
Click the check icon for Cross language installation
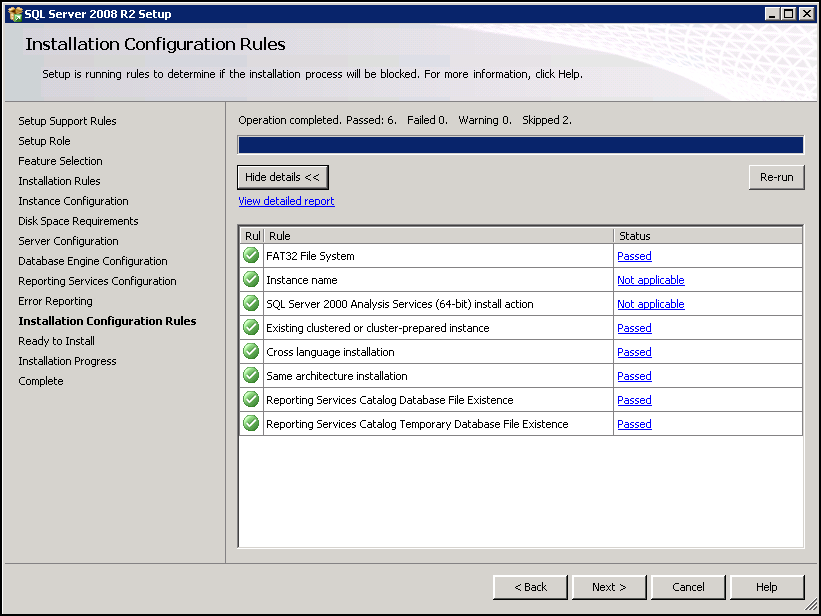tap(251, 352)
